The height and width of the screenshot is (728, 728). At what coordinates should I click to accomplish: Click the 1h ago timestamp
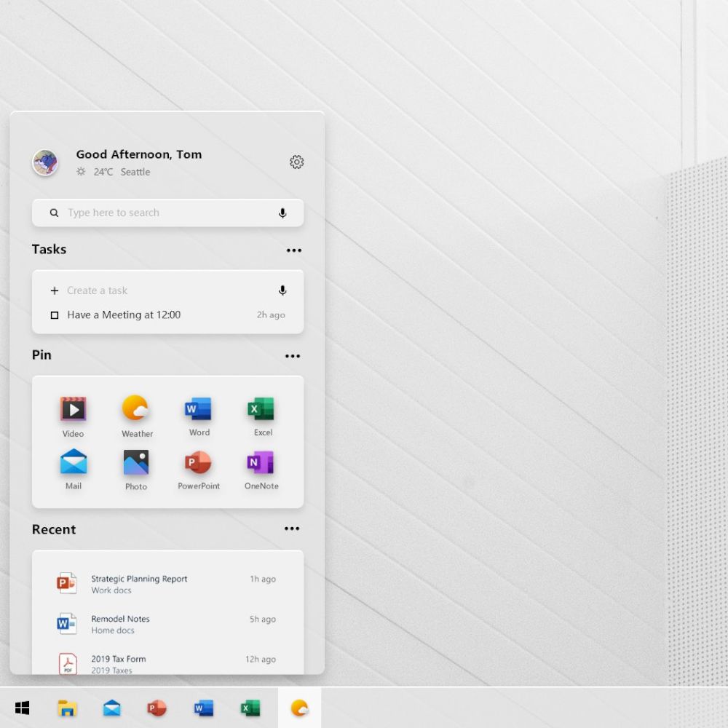263,579
